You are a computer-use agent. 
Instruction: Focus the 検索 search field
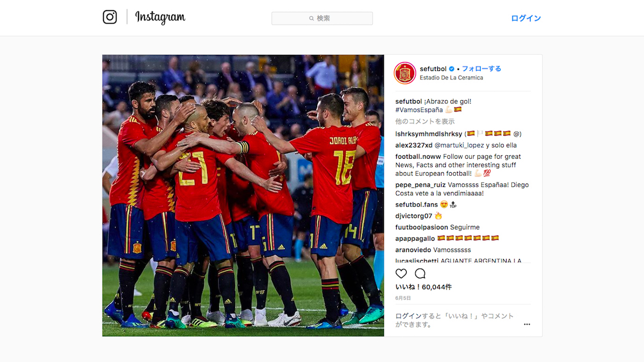pyautogui.click(x=322, y=18)
